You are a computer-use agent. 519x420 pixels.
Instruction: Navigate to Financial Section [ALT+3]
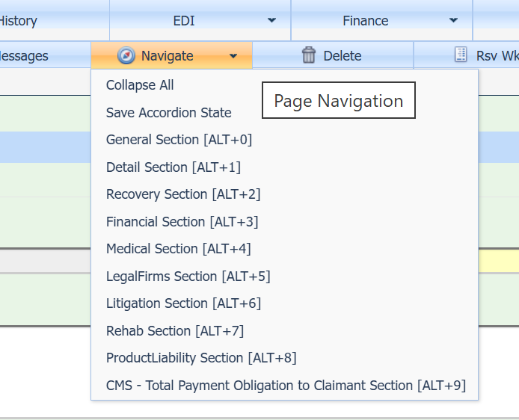click(182, 222)
